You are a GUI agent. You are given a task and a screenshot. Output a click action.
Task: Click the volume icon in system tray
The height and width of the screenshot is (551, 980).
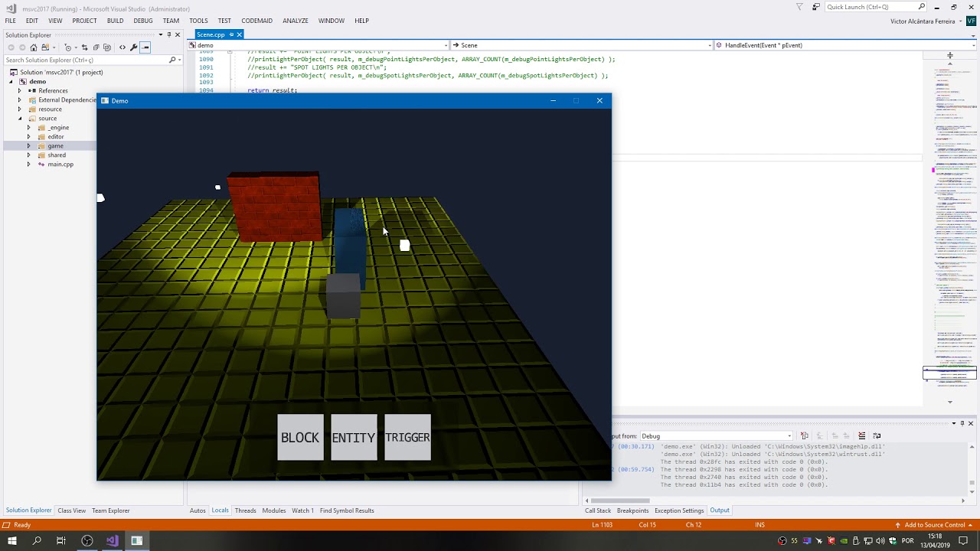click(x=880, y=541)
